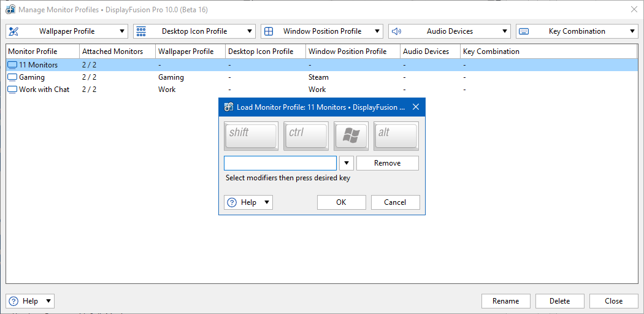Expand the main window Help dropdown arrow

point(48,301)
